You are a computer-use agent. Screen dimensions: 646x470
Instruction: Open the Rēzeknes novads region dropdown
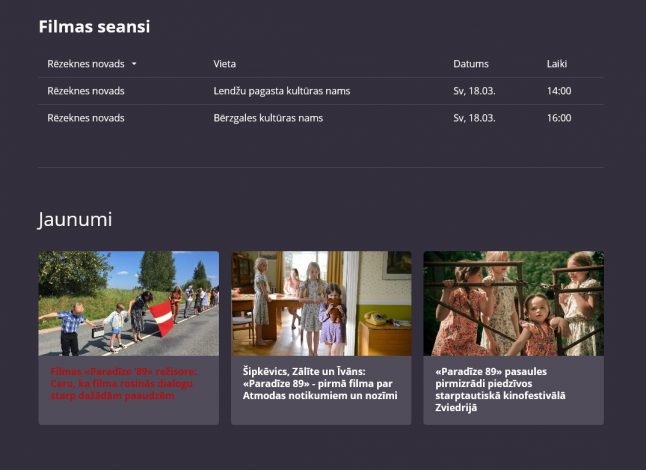point(86,64)
